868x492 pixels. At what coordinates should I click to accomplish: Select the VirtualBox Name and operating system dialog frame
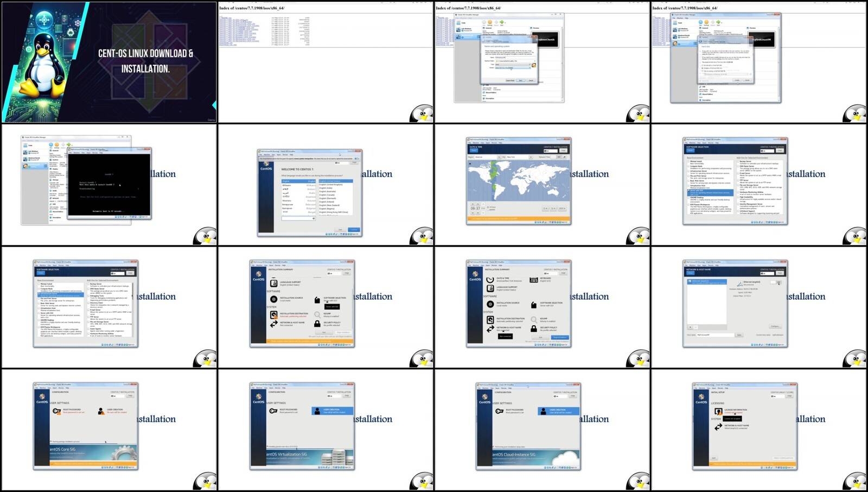pos(542,62)
